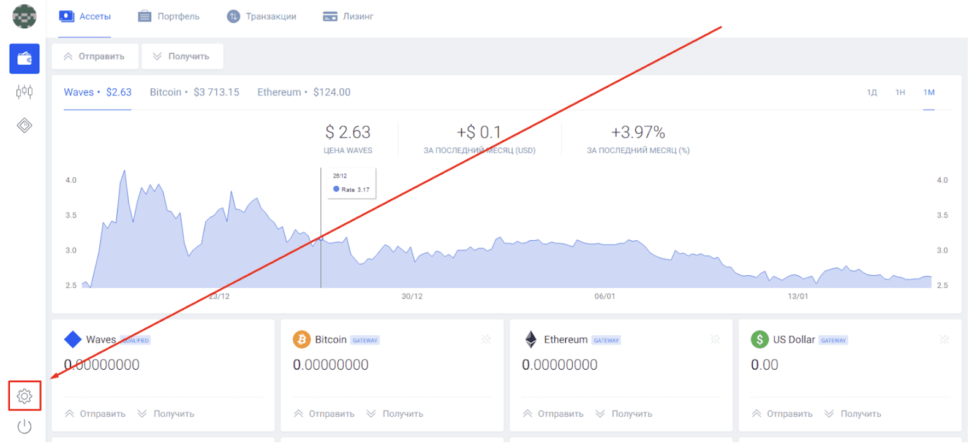The image size is (980, 445).
Task: Click the "+$ 0.1" monthly change value
Action: click(x=479, y=132)
